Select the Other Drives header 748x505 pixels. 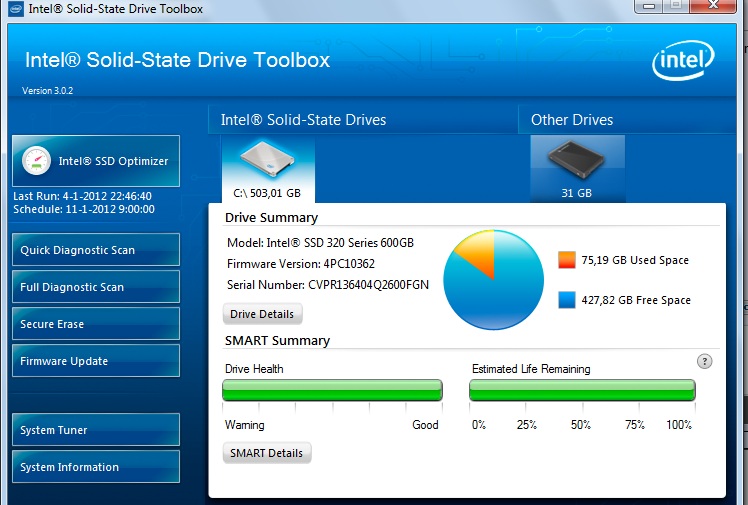[572, 120]
